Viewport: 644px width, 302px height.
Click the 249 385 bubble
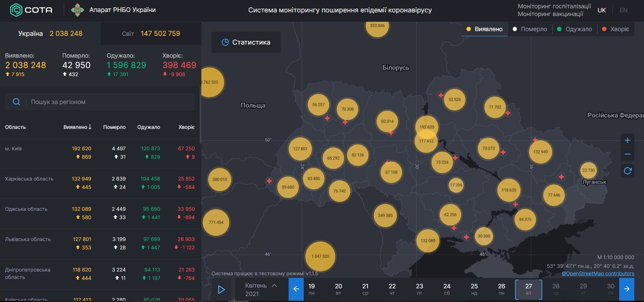[x=385, y=215]
